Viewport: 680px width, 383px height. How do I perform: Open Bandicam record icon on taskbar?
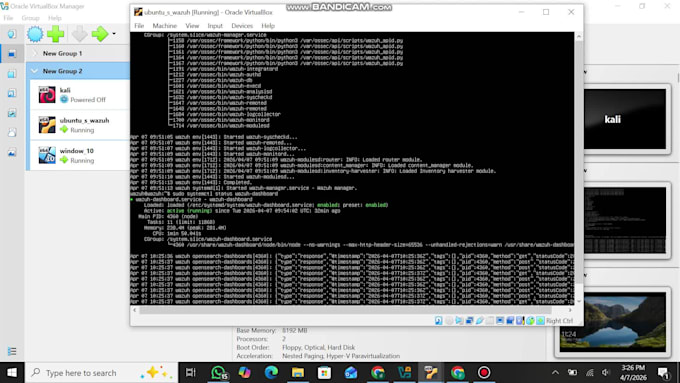click(x=484, y=373)
